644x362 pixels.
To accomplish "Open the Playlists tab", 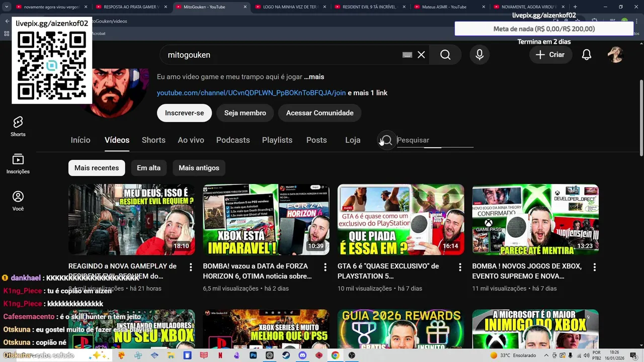I will click(277, 140).
